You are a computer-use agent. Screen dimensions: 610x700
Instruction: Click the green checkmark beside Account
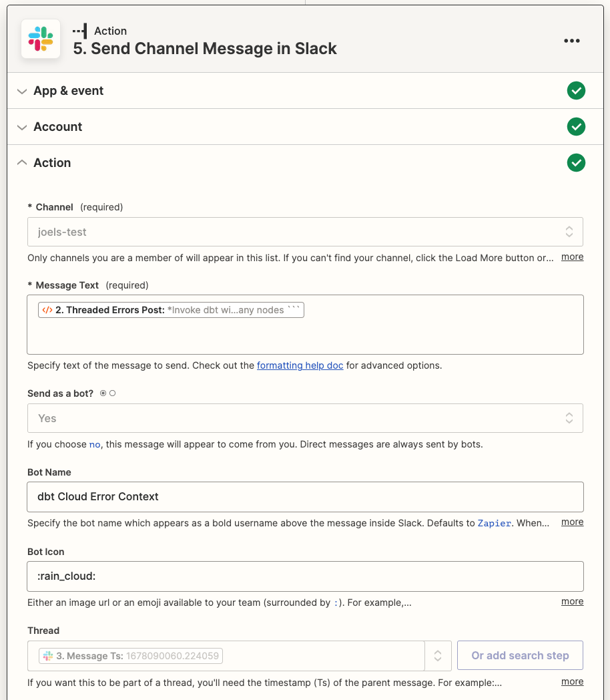[576, 126]
